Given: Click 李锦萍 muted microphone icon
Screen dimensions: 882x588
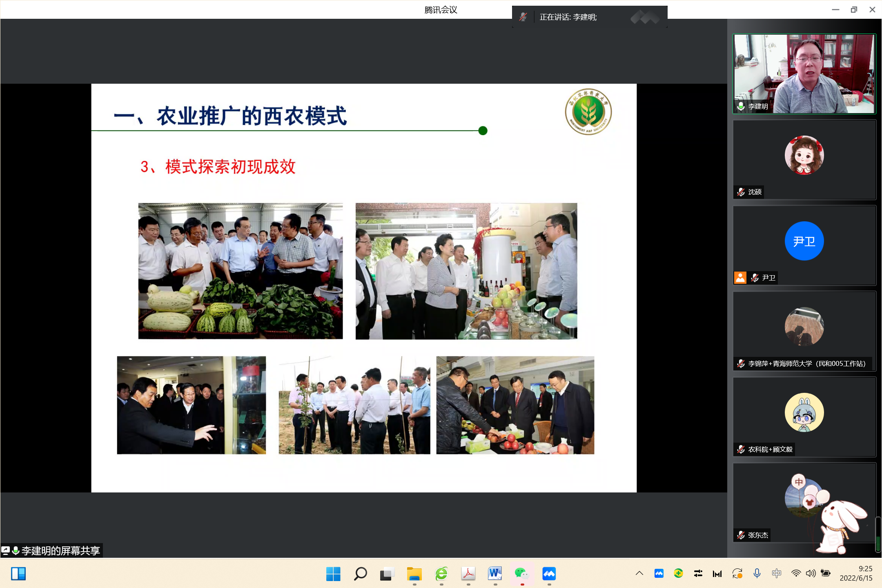Looking at the screenshot, I should (x=741, y=363).
